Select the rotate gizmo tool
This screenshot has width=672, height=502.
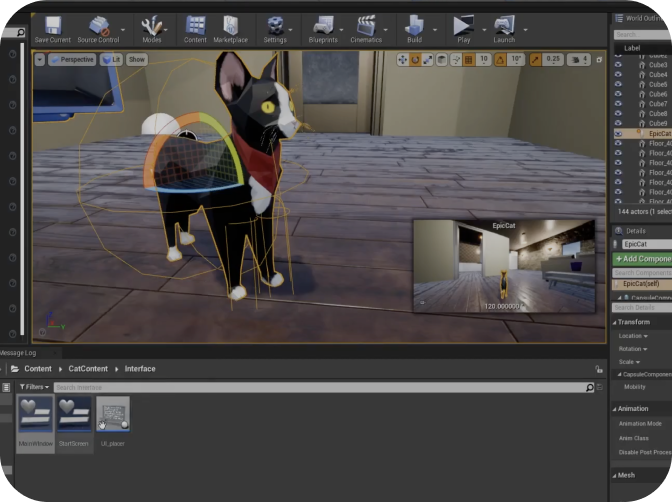415,60
